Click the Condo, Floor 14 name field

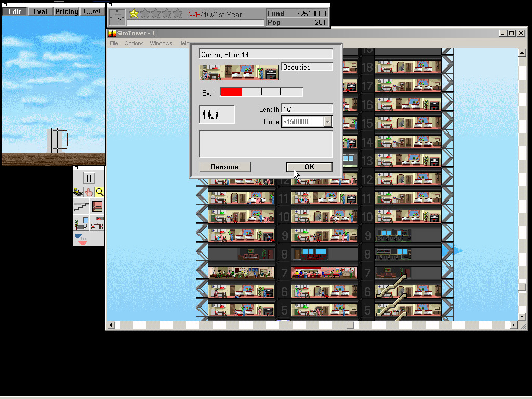(266, 54)
